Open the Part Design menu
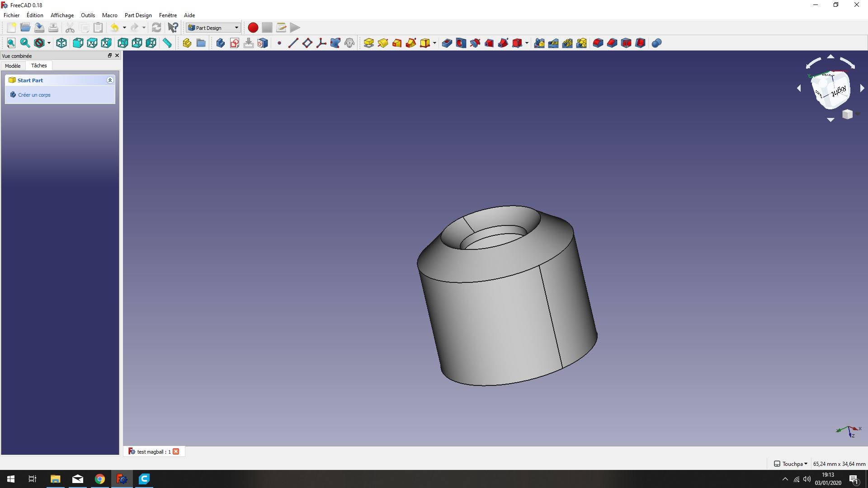The height and width of the screenshot is (488, 868). click(138, 15)
